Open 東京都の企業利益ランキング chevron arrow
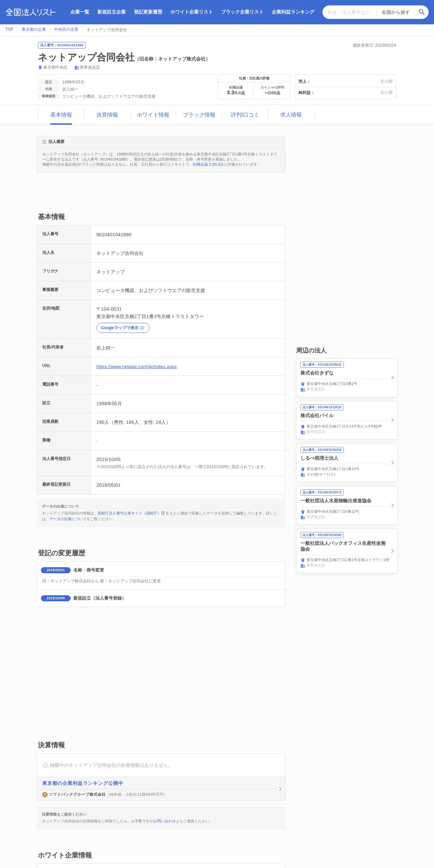Screen dimensions: 434x868 (x=280, y=789)
